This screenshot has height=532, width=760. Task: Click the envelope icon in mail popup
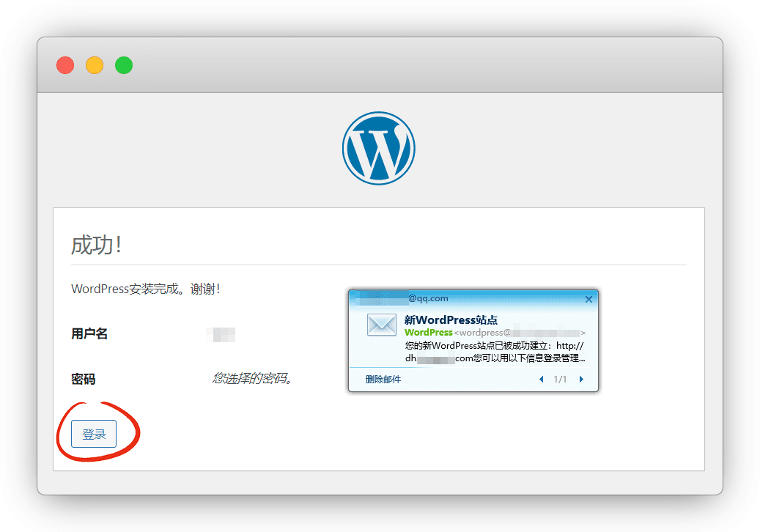(381, 325)
